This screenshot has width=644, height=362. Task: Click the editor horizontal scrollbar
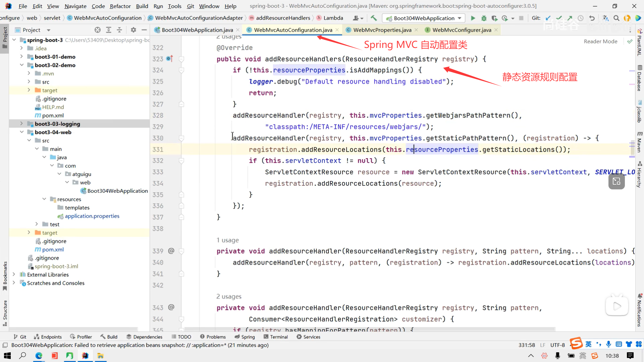click(369, 329)
